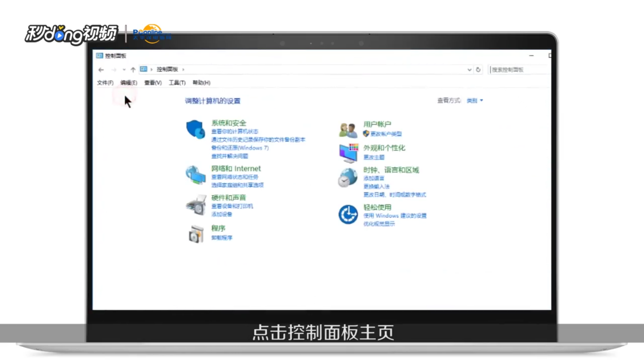Click the Back arrow navigation button
644x362 pixels.
tap(101, 70)
